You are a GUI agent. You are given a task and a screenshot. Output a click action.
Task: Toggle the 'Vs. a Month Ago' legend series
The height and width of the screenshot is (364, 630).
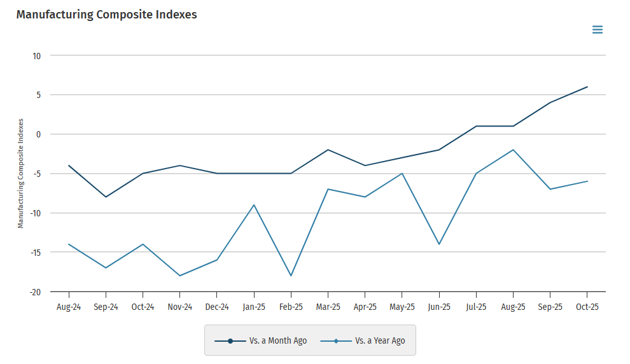click(x=261, y=340)
